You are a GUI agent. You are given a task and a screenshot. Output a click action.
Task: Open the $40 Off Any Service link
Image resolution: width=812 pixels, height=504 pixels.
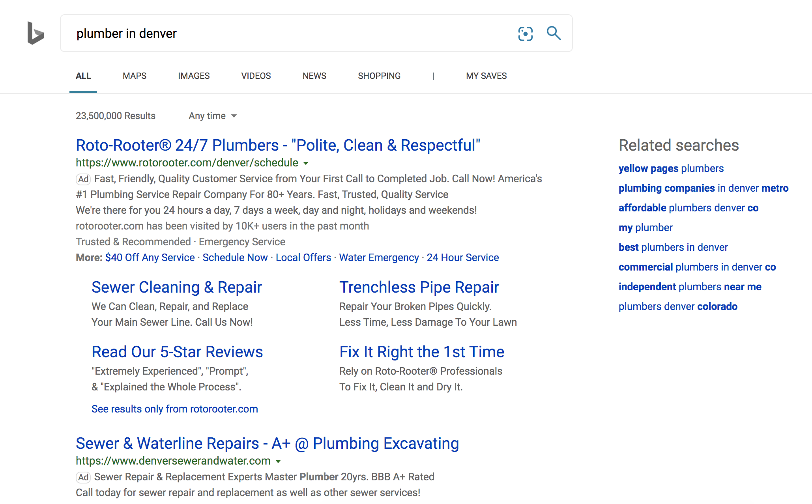tap(150, 258)
